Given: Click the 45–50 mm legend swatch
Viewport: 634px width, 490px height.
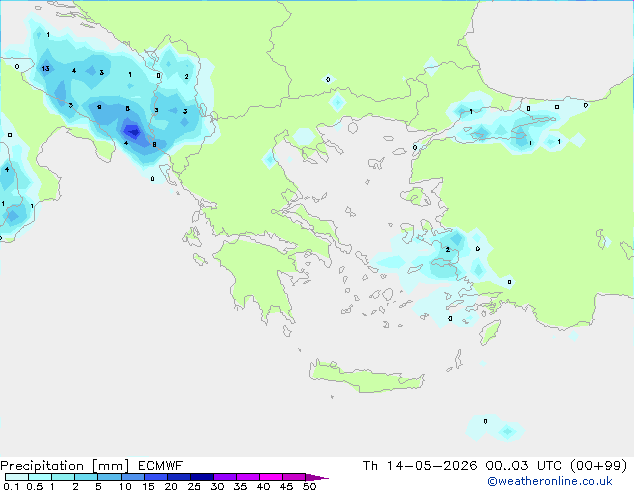Looking at the screenshot, I should pos(294,477).
